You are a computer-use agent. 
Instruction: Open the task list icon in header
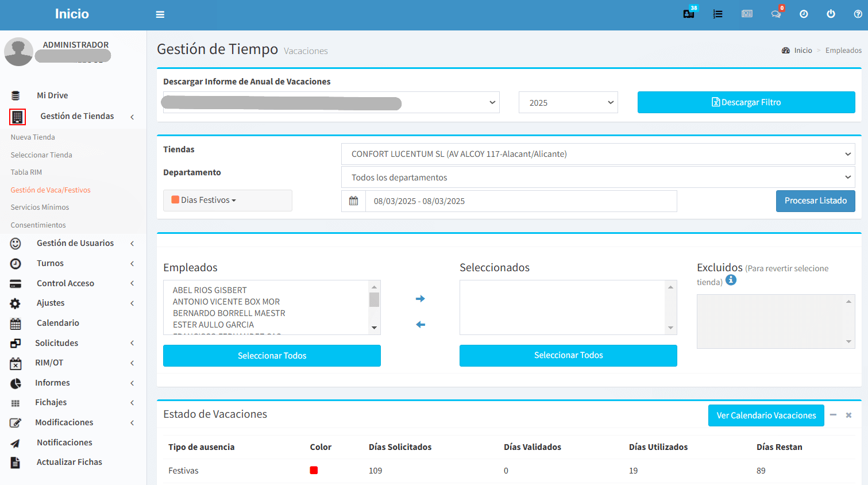(717, 14)
